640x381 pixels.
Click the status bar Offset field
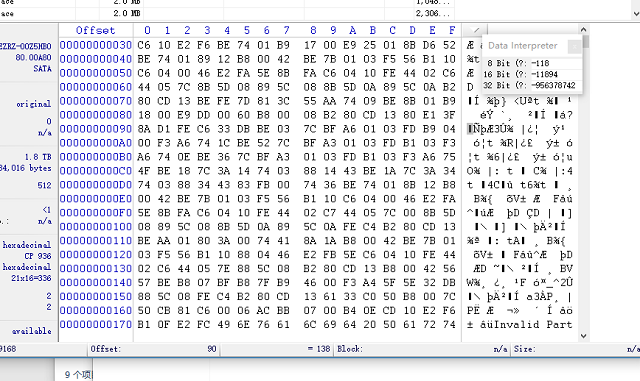tap(154, 349)
